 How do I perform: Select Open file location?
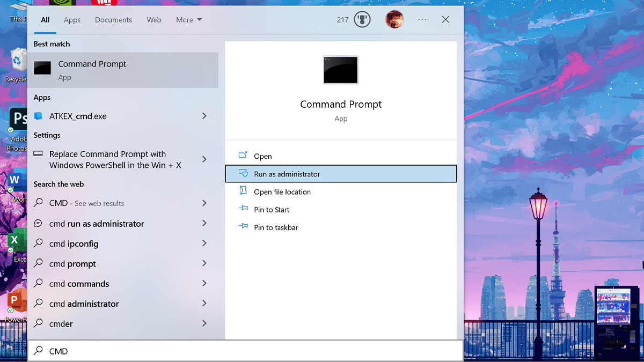(x=282, y=192)
